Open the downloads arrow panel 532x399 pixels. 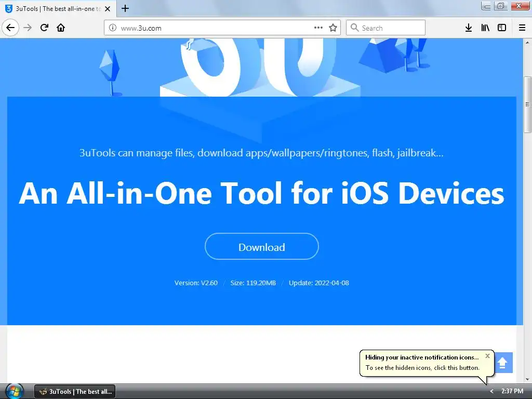tap(468, 28)
